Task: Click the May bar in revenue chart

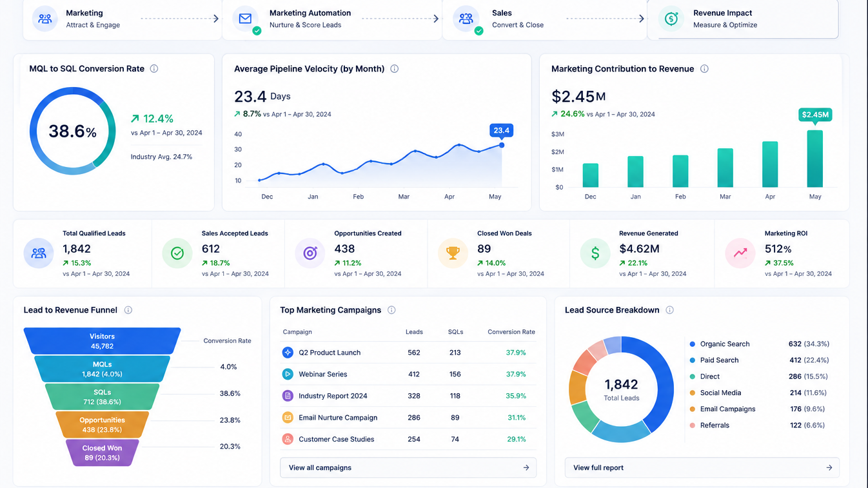Action: [815, 159]
